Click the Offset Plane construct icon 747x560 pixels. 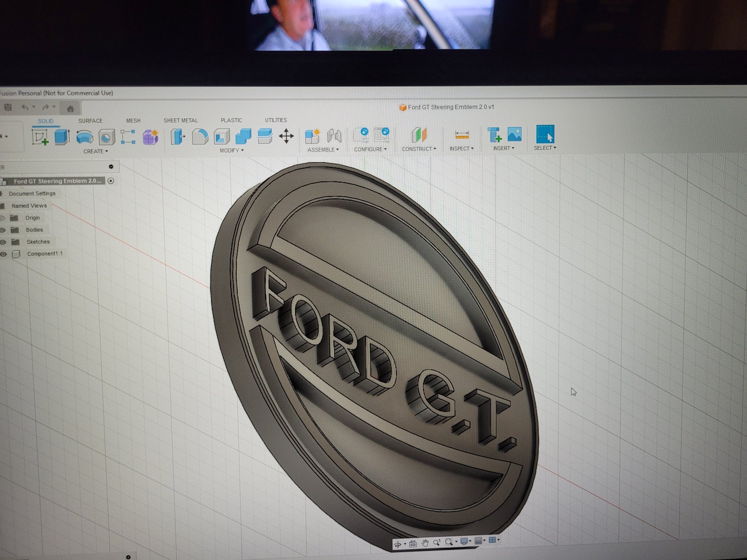(419, 135)
